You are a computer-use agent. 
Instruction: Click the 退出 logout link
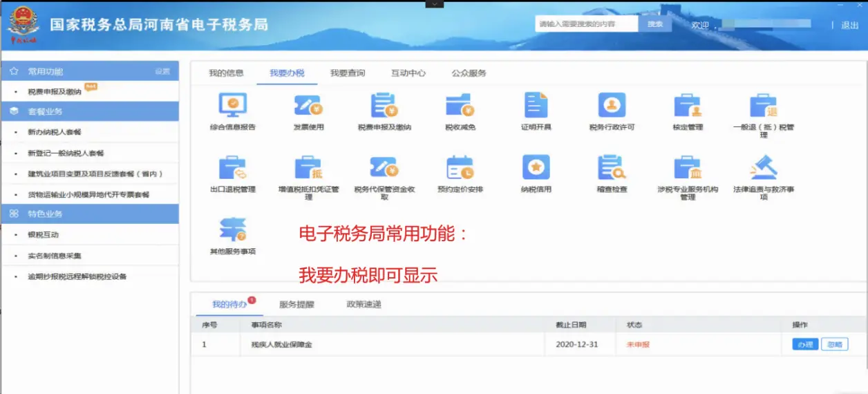click(850, 25)
